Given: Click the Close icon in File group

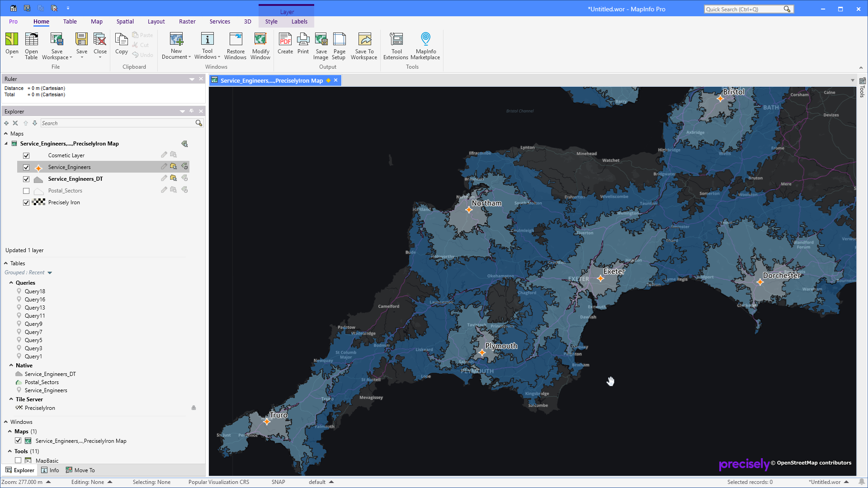Looking at the screenshot, I should click(100, 39).
